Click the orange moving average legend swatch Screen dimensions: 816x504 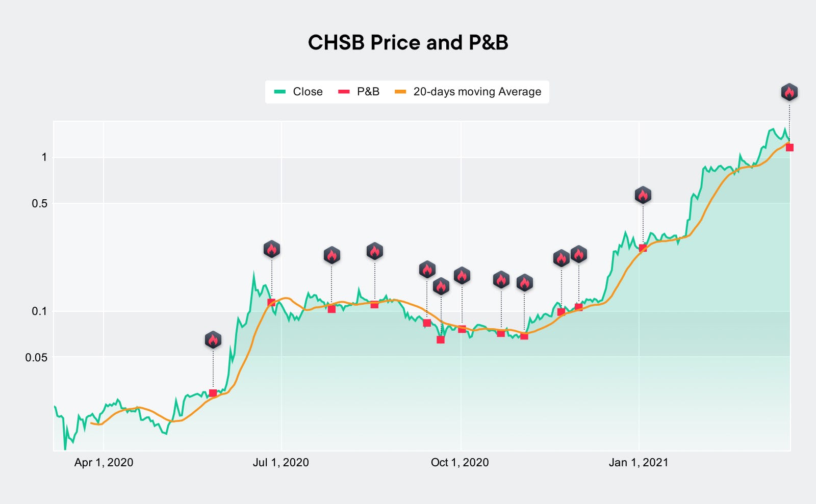click(400, 92)
